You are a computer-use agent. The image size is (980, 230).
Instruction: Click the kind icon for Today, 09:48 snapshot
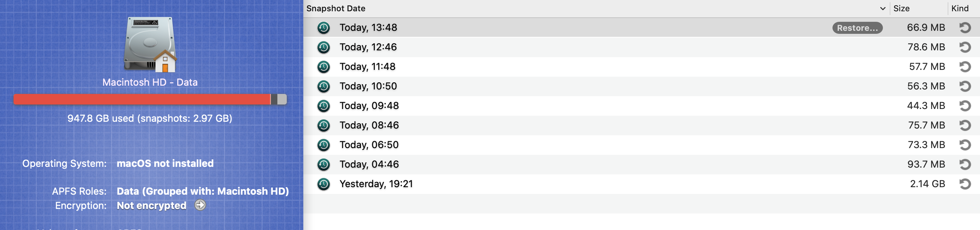(x=965, y=106)
